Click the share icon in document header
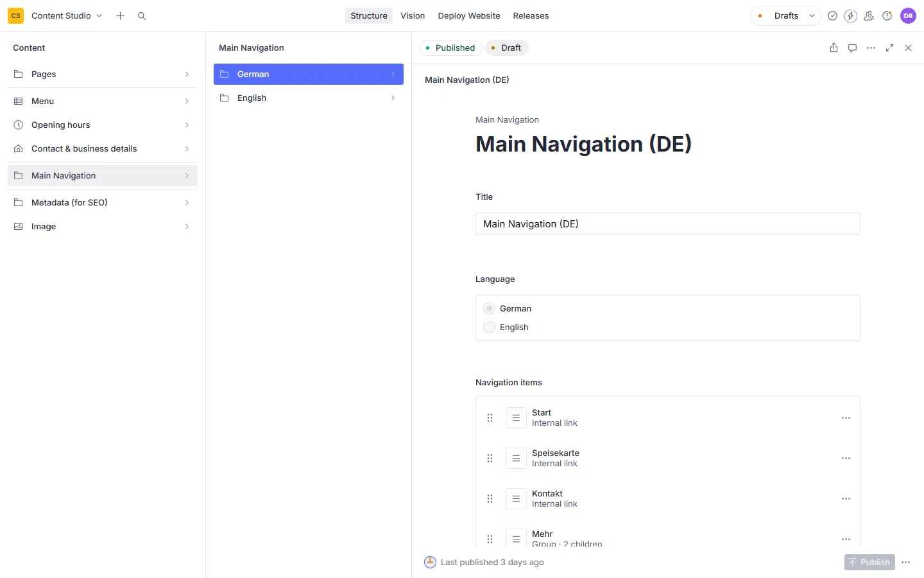Screen dimensions: 924x578 [834, 48]
